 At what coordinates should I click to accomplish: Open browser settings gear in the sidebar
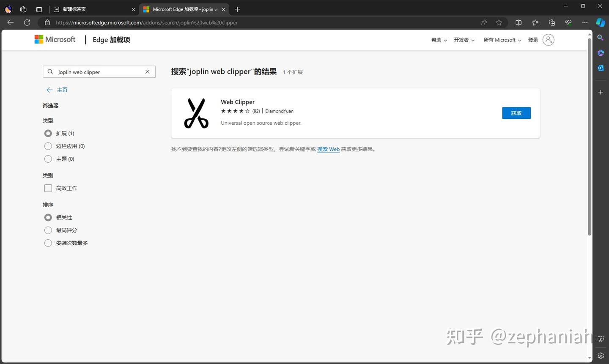pos(600,356)
